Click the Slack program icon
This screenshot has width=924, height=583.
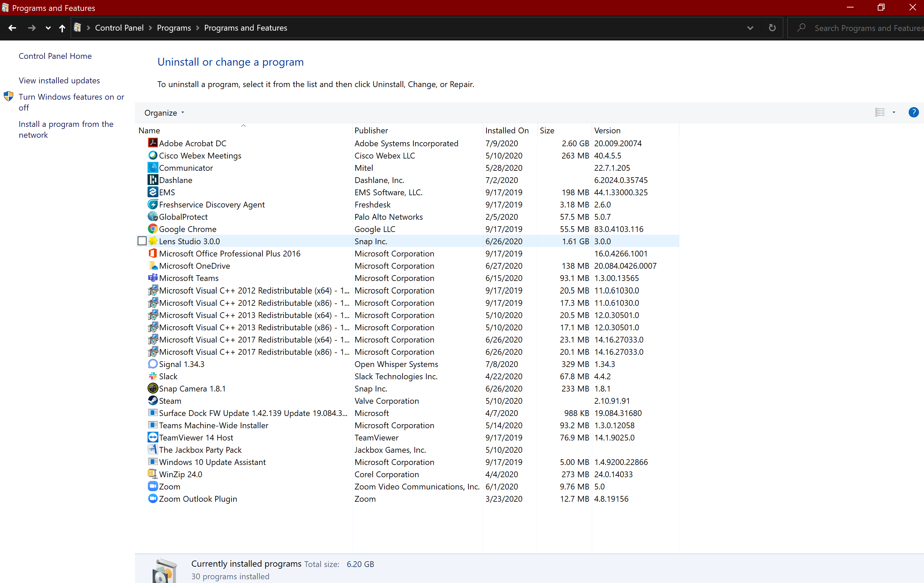tap(152, 376)
